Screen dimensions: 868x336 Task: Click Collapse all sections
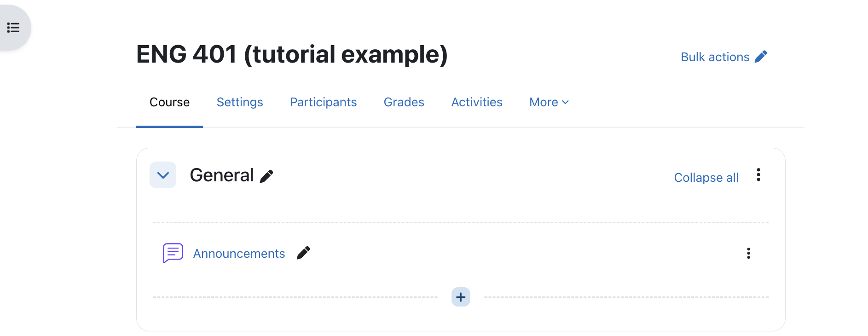point(706,178)
